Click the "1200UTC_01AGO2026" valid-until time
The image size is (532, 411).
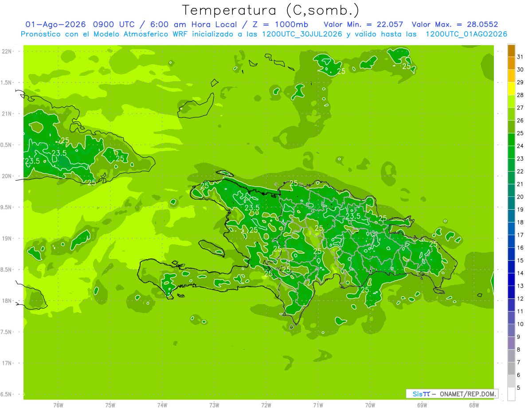[466, 34]
